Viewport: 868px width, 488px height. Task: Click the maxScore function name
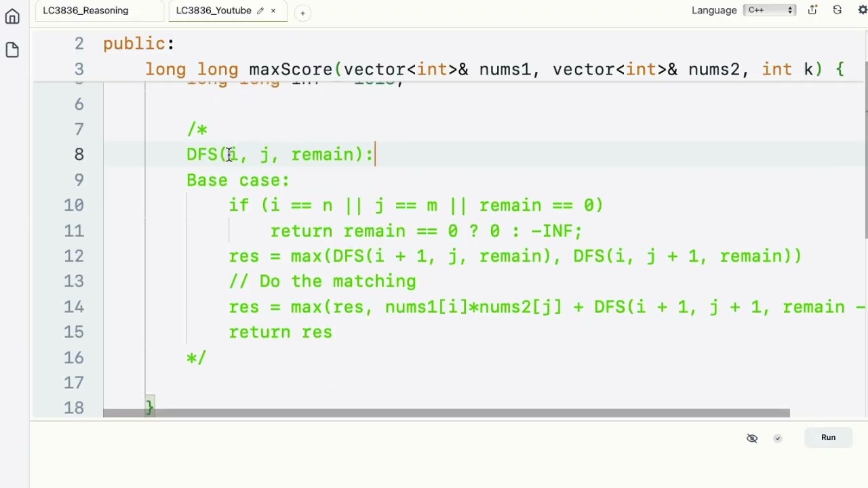[291, 69]
